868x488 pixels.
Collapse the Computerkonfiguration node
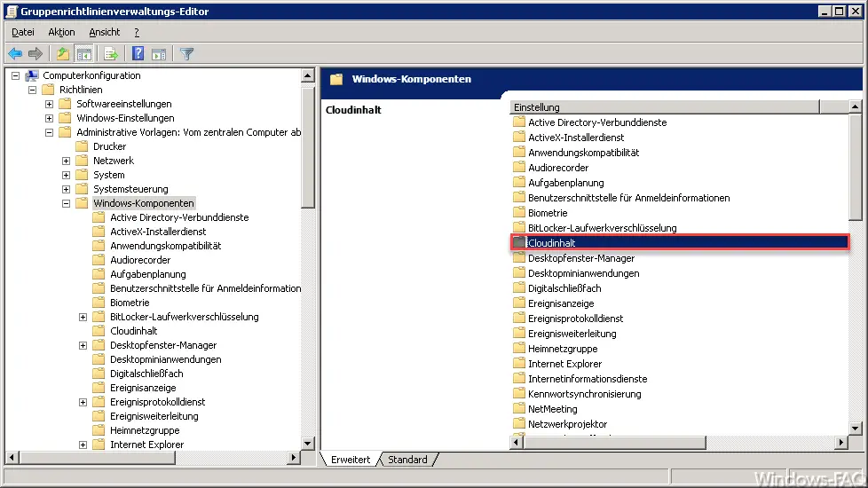(x=15, y=75)
